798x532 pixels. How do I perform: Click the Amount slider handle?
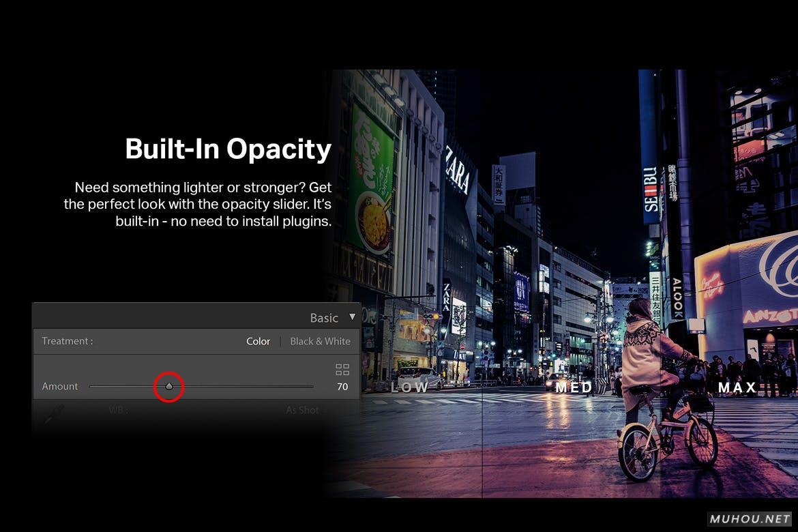pos(169,387)
